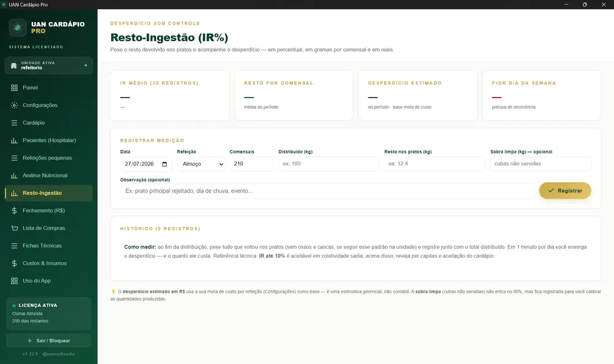The width and height of the screenshot is (614, 364).
Task: Click the Uso do App grid icon
Action: point(15,281)
